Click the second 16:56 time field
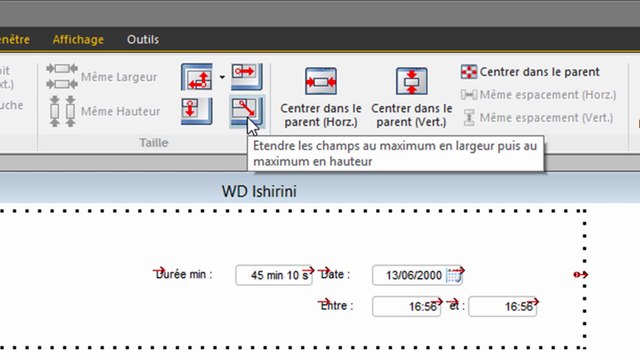This screenshot has width=640, height=360. 502,306
